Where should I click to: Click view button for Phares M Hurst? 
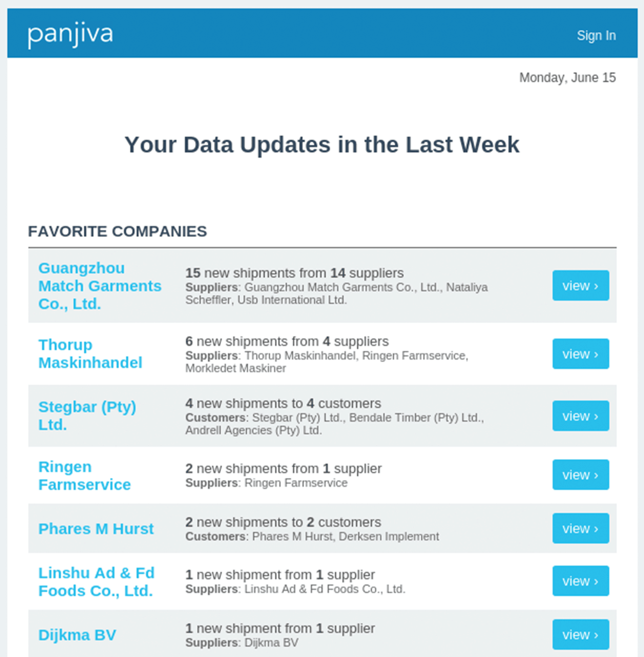(580, 529)
